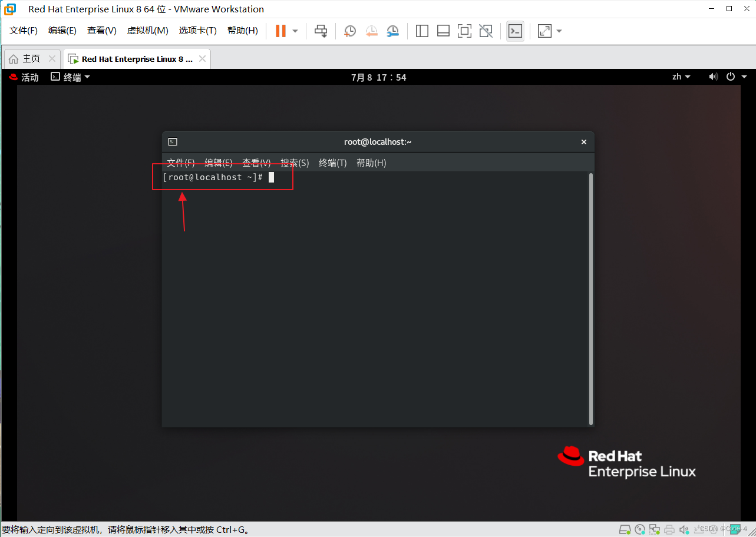Open VMware 查看(V) menu
The height and width of the screenshot is (537, 756).
(x=102, y=31)
